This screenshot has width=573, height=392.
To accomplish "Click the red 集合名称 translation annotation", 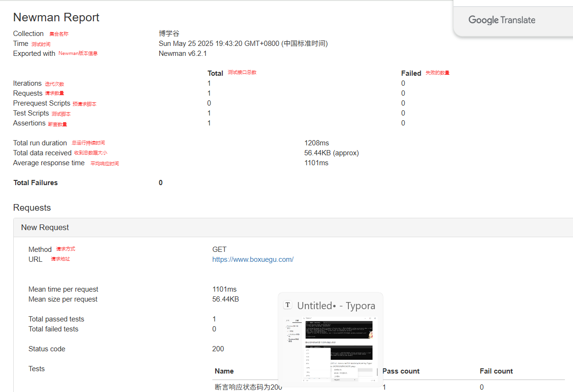I will 58,34.
